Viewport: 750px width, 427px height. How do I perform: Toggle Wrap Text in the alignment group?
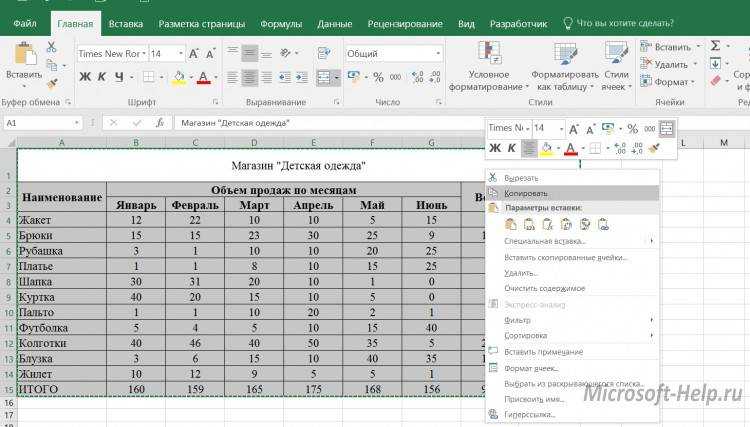324,54
